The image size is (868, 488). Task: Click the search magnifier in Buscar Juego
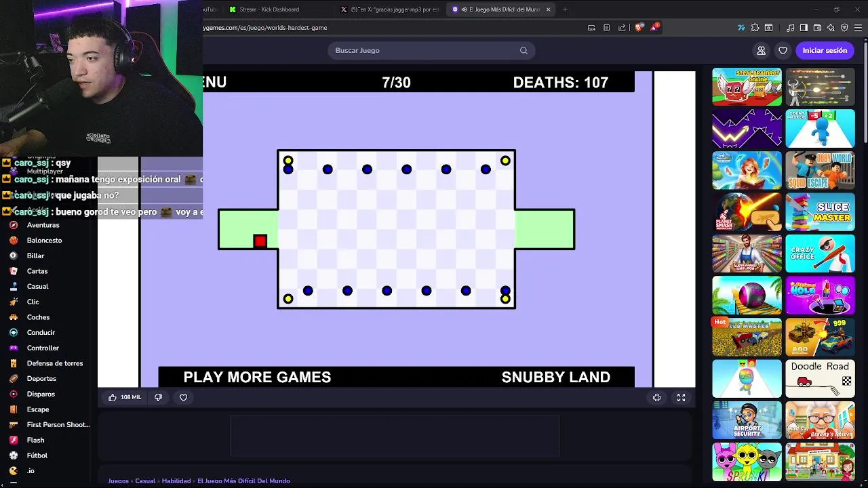[x=524, y=50]
